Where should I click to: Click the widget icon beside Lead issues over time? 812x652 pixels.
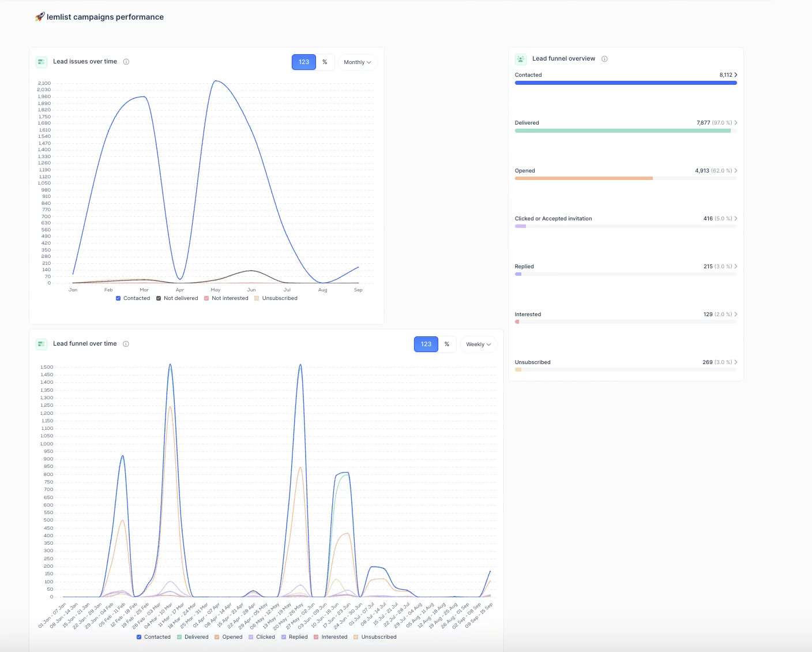coord(42,62)
